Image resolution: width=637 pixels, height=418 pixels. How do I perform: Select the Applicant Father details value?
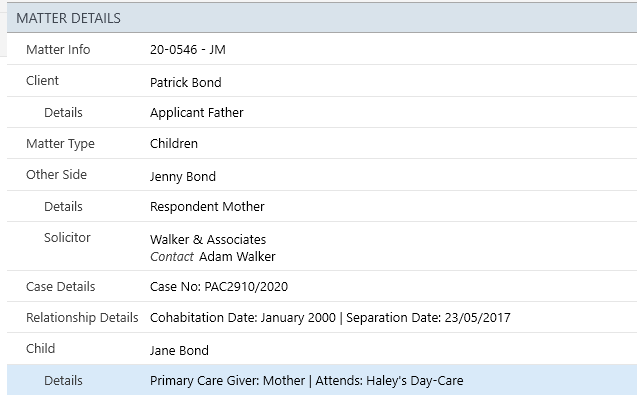click(197, 113)
